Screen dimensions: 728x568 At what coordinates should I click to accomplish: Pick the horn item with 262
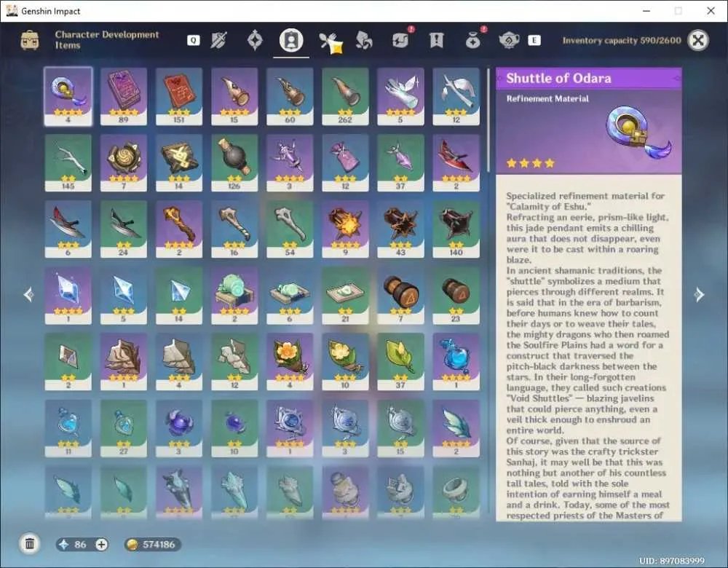(345, 96)
